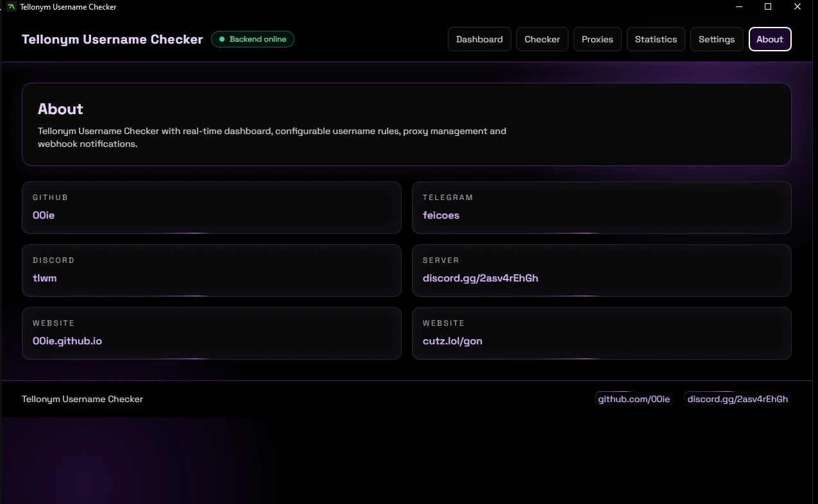This screenshot has height=504, width=818.
Task: Open the Proxies tab
Action: [597, 39]
